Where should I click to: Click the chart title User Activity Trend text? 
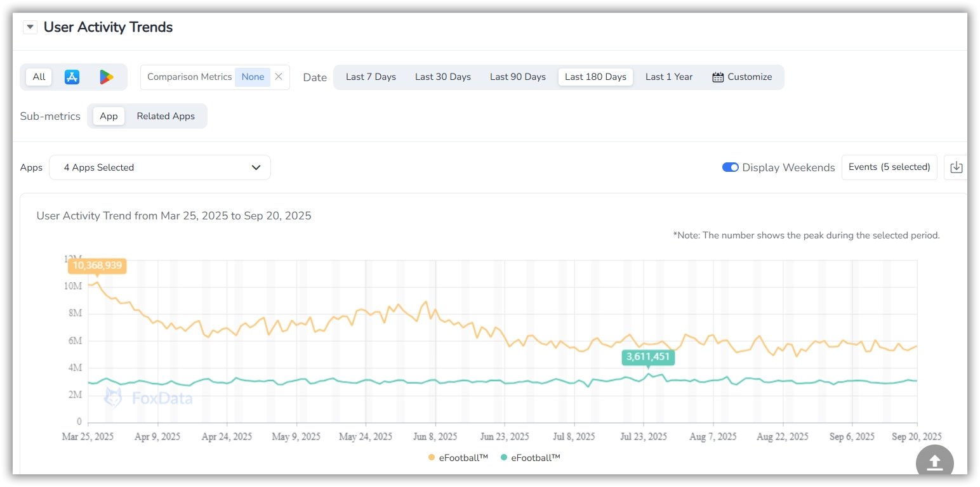[174, 216]
